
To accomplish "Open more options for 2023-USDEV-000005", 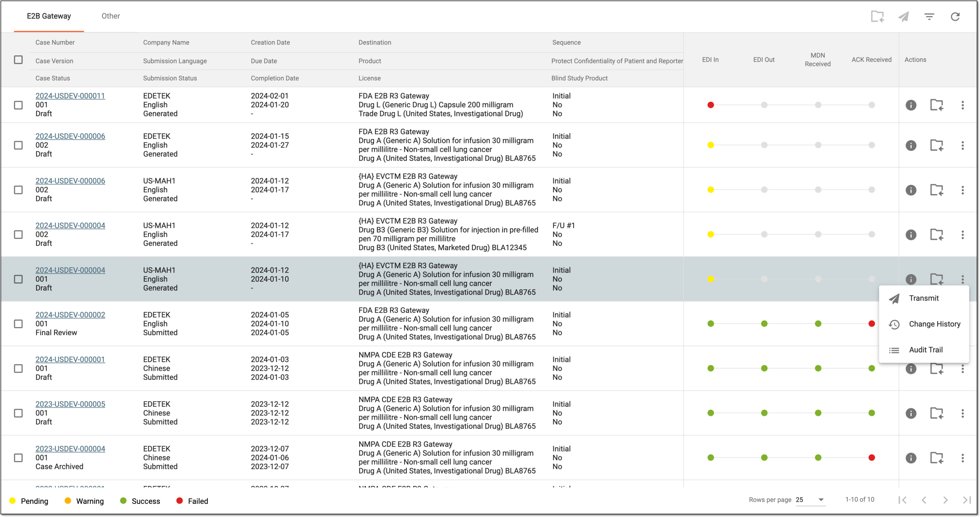I will (963, 413).
